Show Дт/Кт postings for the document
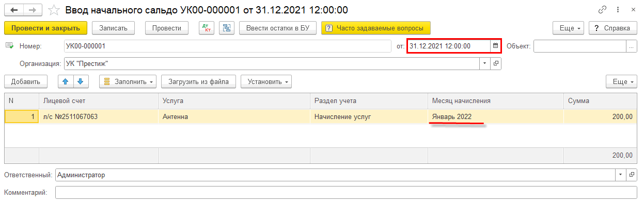 tap(206, 28)
